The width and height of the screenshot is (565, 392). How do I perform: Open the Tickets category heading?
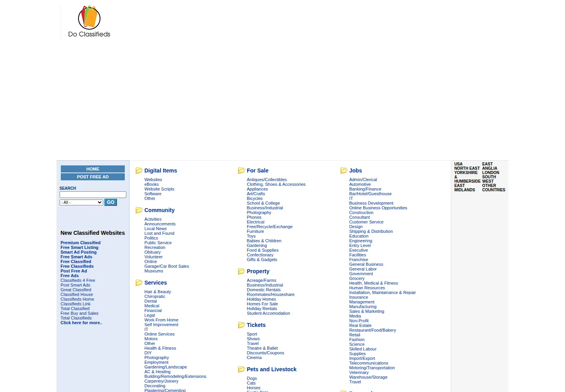click(256, 325)
